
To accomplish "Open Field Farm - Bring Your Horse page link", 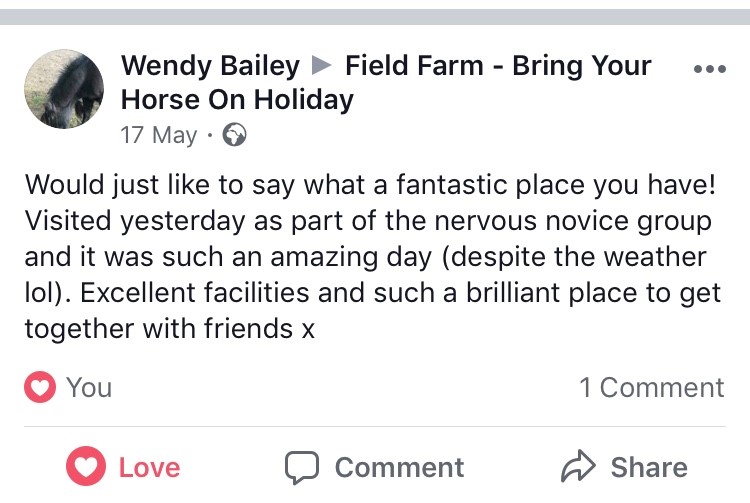I will (x=498, y=65).
